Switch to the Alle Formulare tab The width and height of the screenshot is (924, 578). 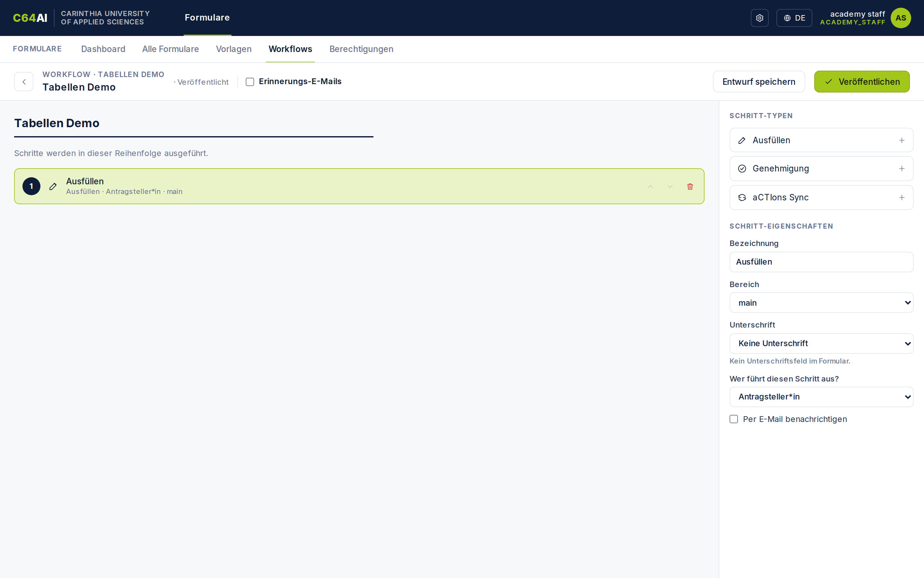click(171, 49)
